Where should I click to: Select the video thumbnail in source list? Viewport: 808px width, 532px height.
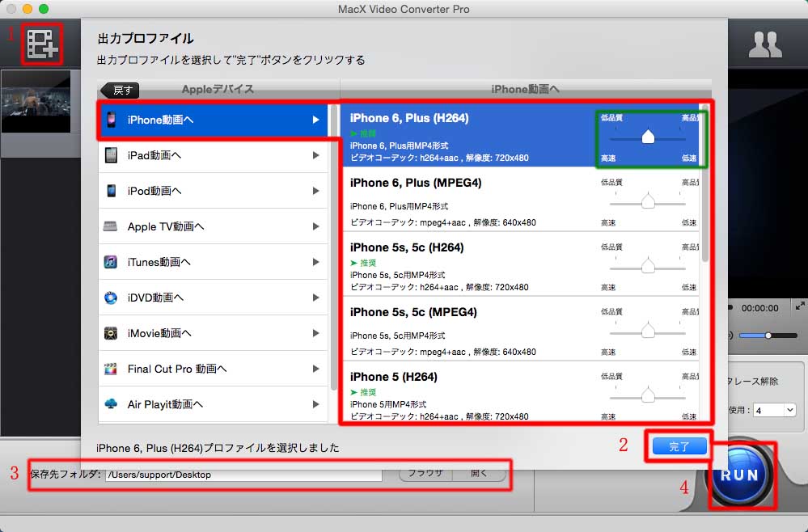point(36,102)
